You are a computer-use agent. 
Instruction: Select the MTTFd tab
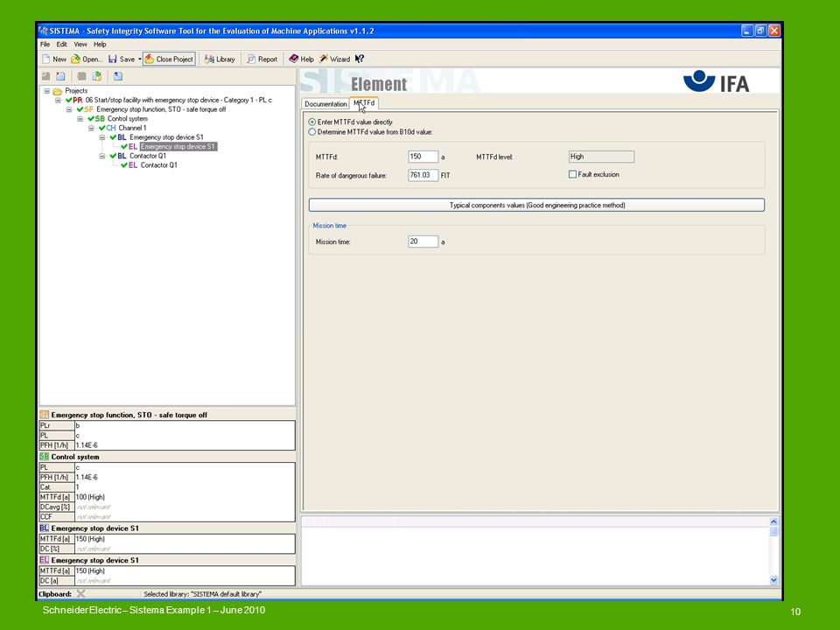364,103
